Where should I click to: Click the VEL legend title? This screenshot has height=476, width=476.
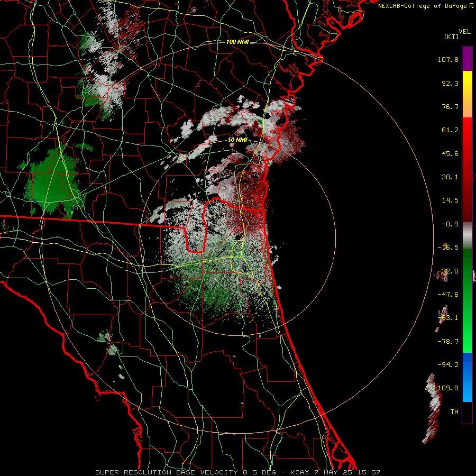464,32
